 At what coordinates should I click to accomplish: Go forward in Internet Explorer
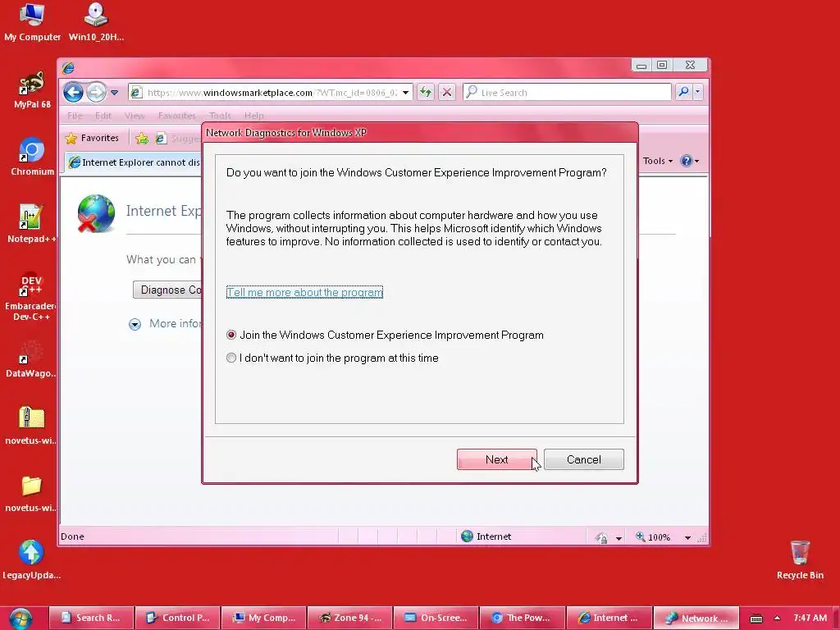pyautogui.click(x=96, y=93)
